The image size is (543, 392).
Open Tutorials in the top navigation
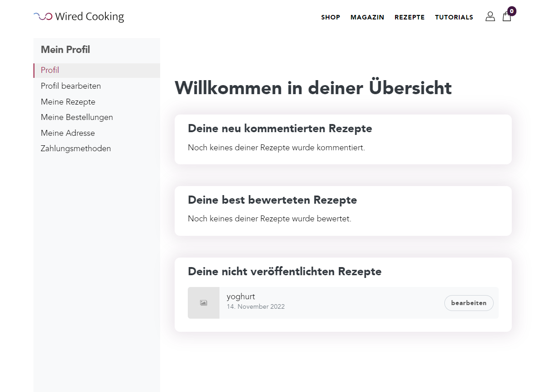454,17
